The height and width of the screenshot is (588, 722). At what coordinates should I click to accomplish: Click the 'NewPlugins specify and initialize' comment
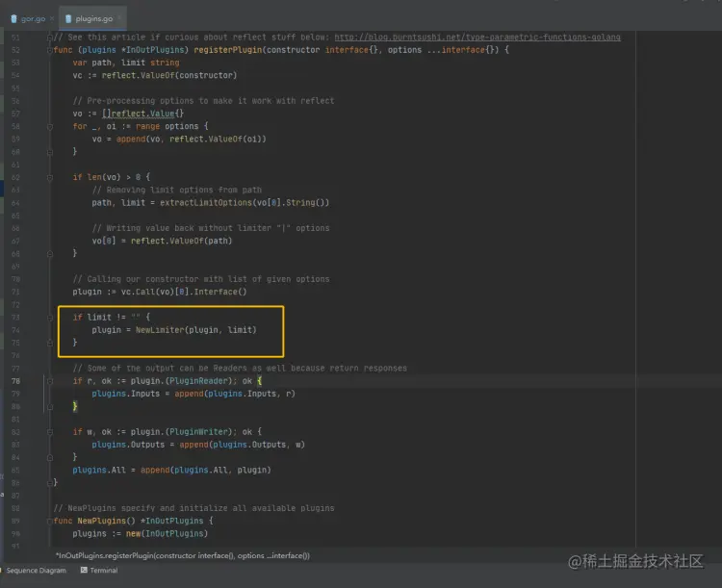193,508
